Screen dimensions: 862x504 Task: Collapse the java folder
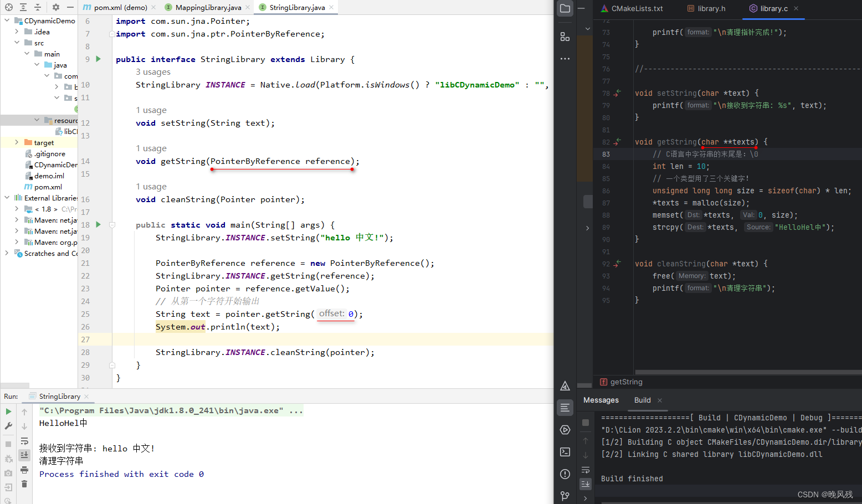37,65
